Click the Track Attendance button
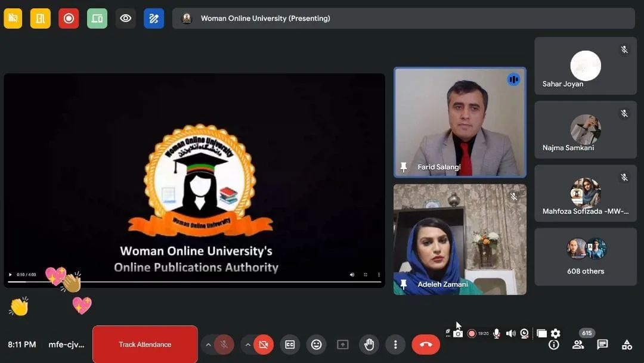 (x=145, y=345)
